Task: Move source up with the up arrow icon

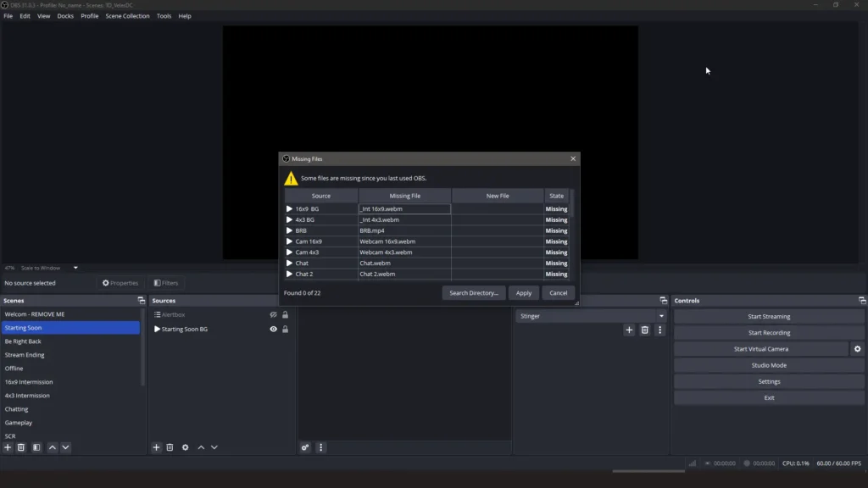Action: (x=201, y=447)
